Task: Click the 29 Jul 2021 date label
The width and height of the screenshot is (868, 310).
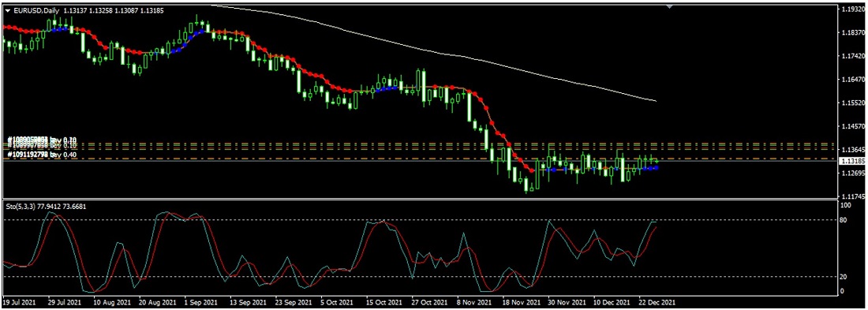Action: (65, 303)
